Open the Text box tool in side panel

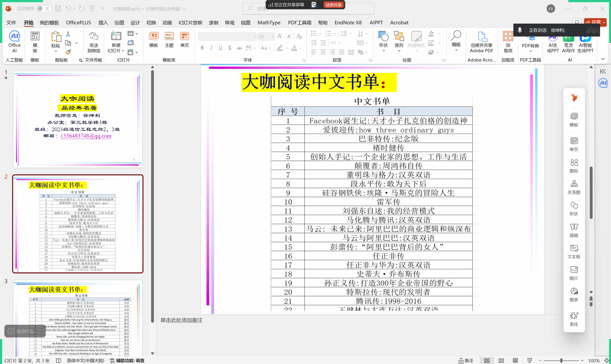(x=574, y=252)
